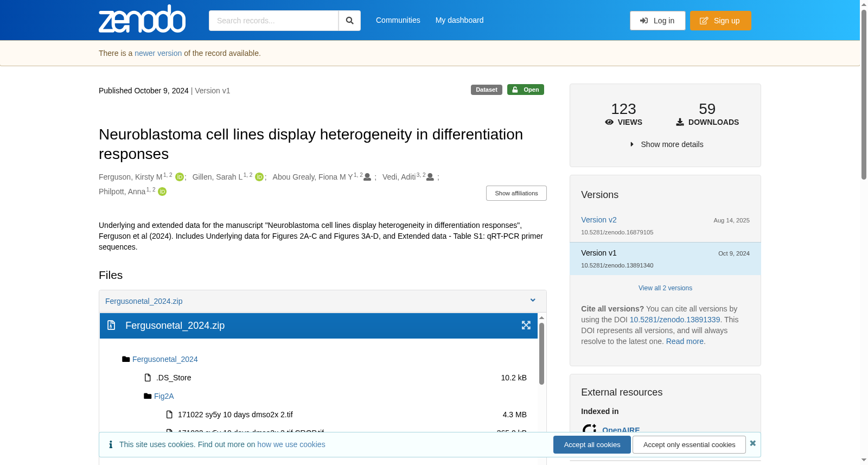Viewport: 868px width, 465px height.
Task: Follow the newer version link
Action: [158, 53]
